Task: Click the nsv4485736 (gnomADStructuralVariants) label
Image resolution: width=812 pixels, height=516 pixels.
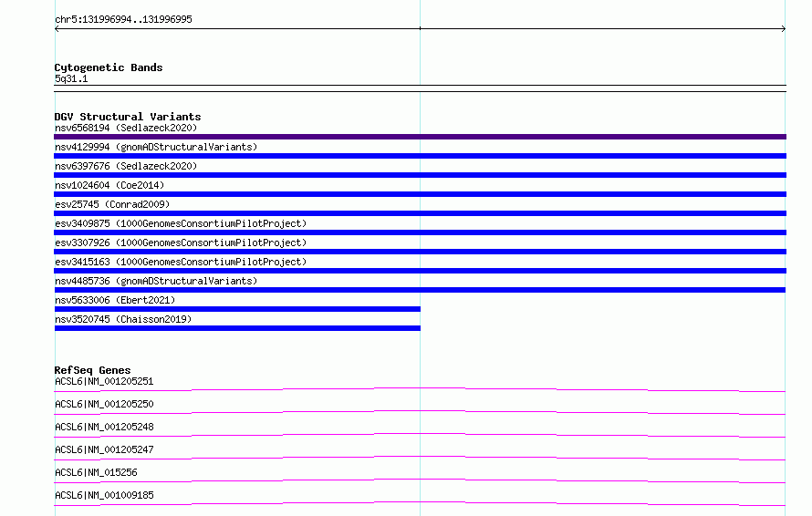Action: (156, 281)
